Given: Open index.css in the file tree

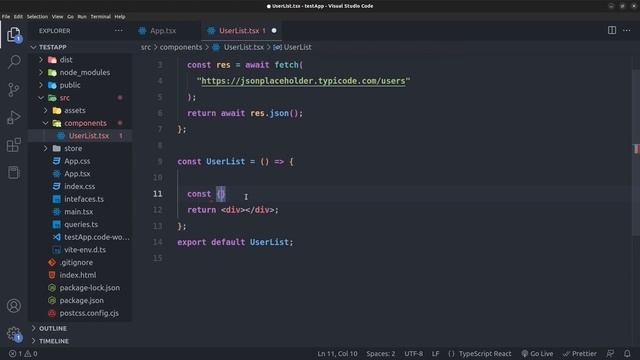Looking at the screenshot, I should (x=80, y=186).
